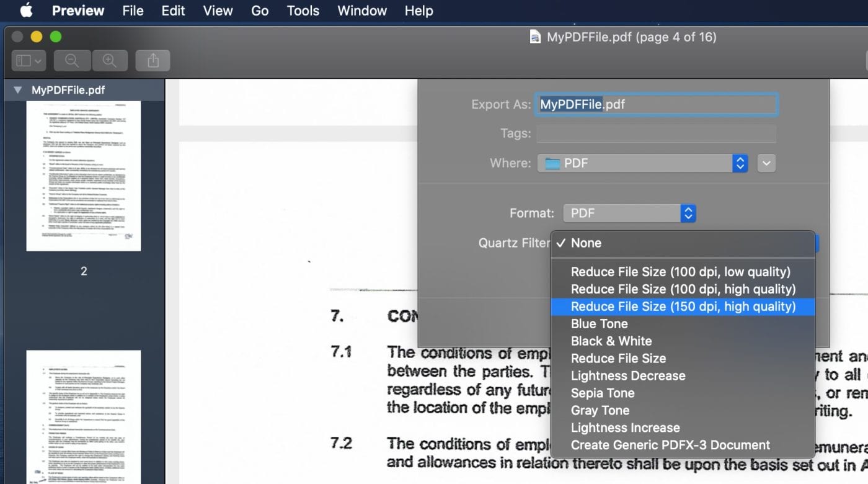This screenshot has height=484, width=868.
Task: Click the sidebar view toolbar button
Action: click(x=29, y=60)
